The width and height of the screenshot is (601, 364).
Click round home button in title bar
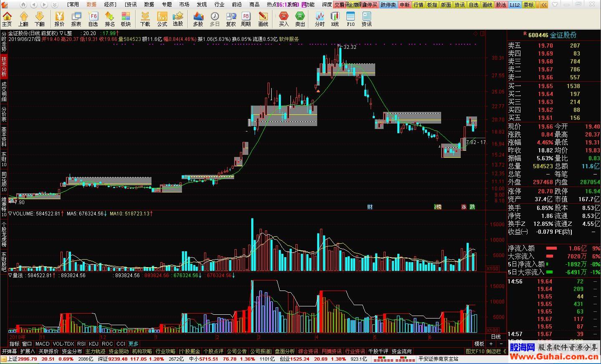pos(23,5)
